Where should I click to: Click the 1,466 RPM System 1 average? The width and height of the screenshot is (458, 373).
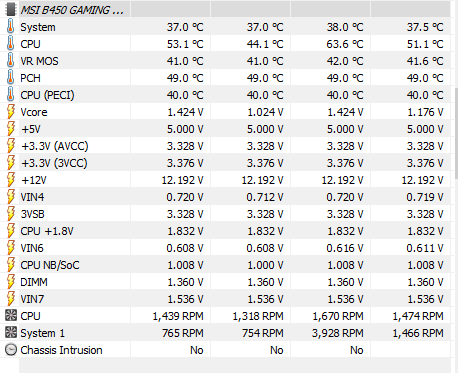click(418, 333)
